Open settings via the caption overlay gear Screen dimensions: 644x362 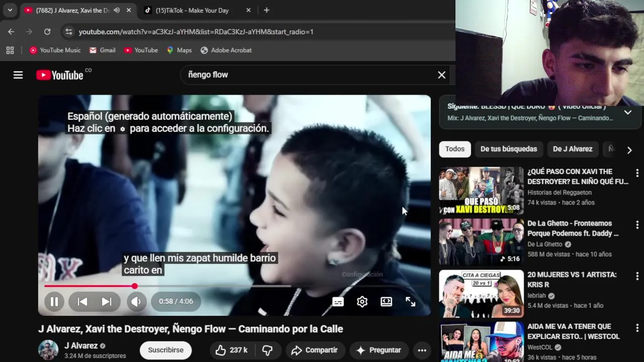click(122, 129)
